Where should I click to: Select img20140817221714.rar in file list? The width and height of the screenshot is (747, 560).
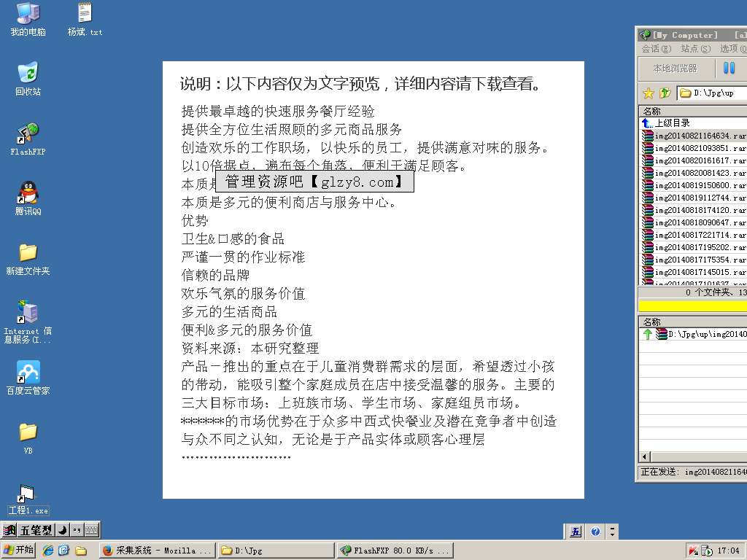694,235
